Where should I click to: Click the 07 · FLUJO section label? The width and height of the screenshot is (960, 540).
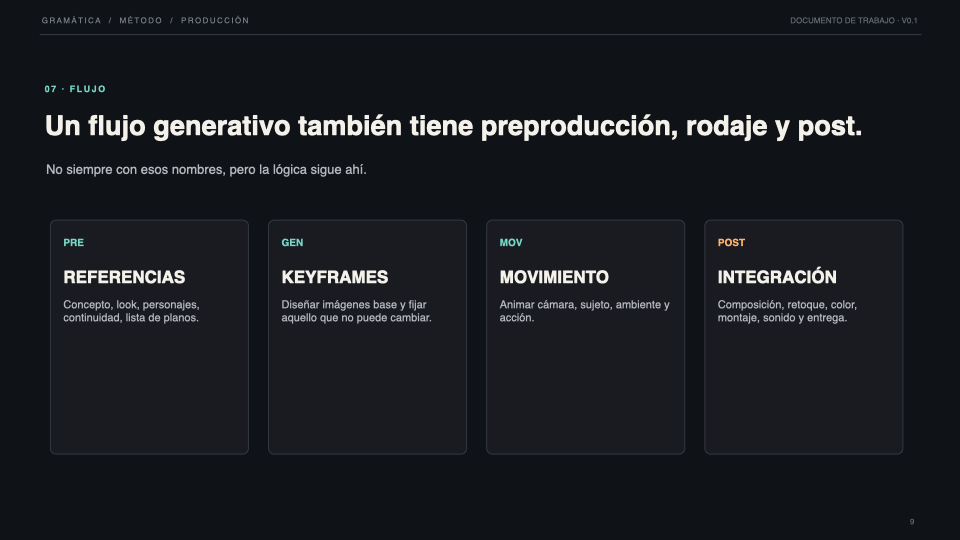pos(75,89)
